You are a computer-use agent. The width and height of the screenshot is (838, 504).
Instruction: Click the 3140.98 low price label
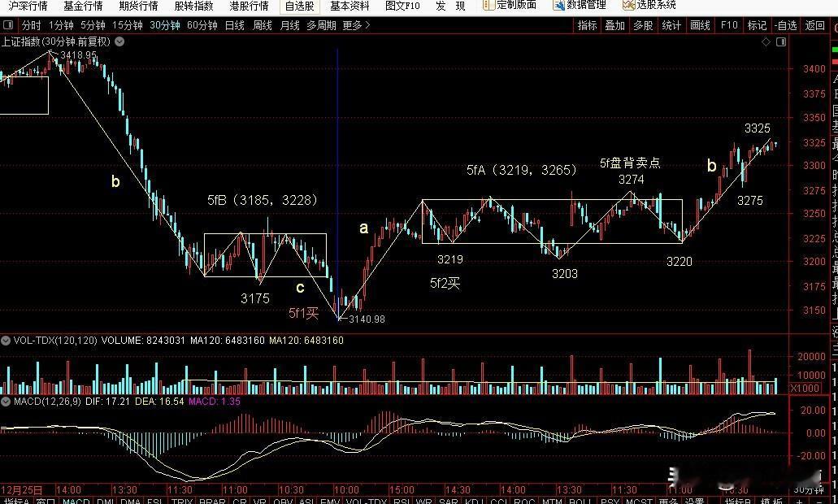367,319
